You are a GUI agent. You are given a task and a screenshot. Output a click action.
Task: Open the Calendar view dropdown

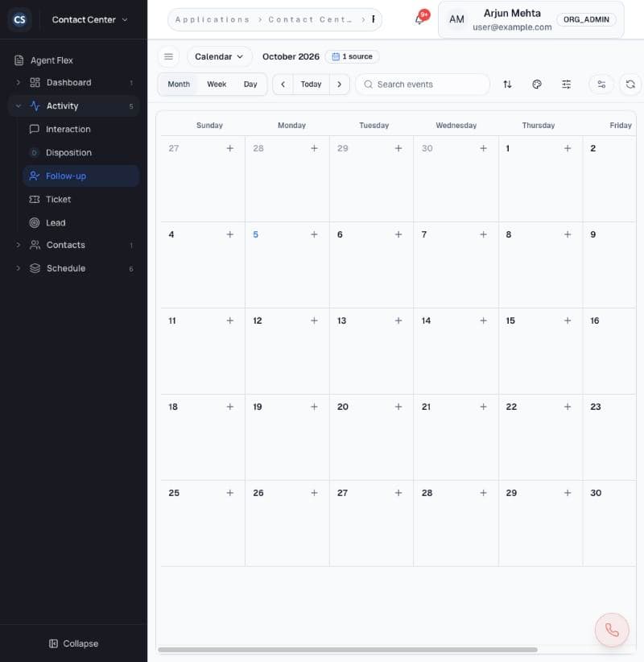click(x=219, y=56)
